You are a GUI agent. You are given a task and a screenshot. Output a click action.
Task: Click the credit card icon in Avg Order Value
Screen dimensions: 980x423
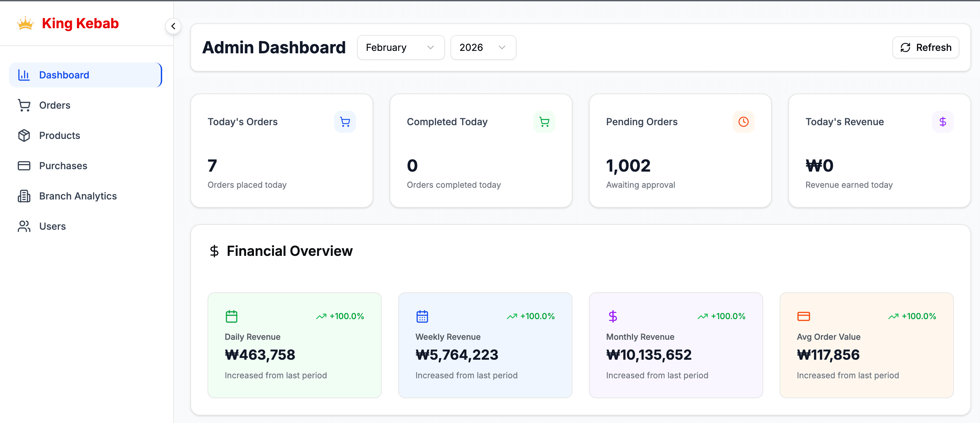pos(803,316)
